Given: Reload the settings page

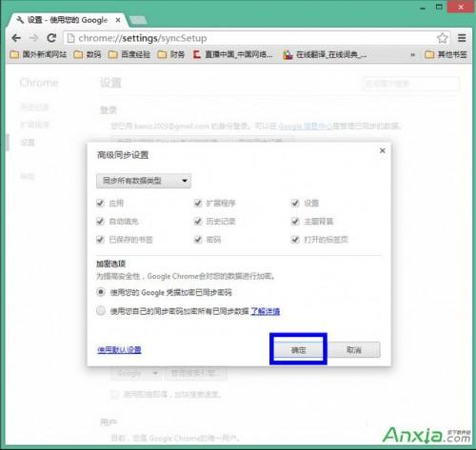Looking at the screenshot, I should click(51, 38).
